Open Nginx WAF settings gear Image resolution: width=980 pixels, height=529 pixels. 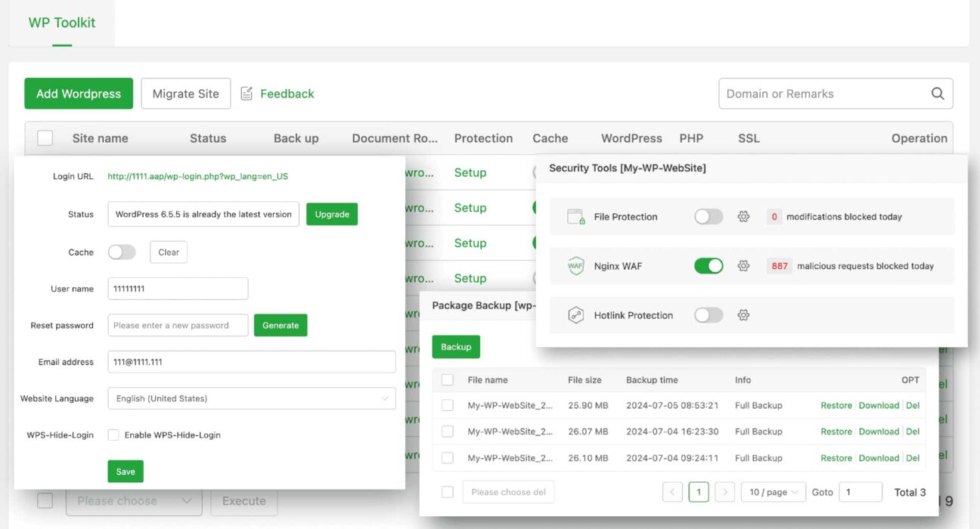click(x=743, y=266)
